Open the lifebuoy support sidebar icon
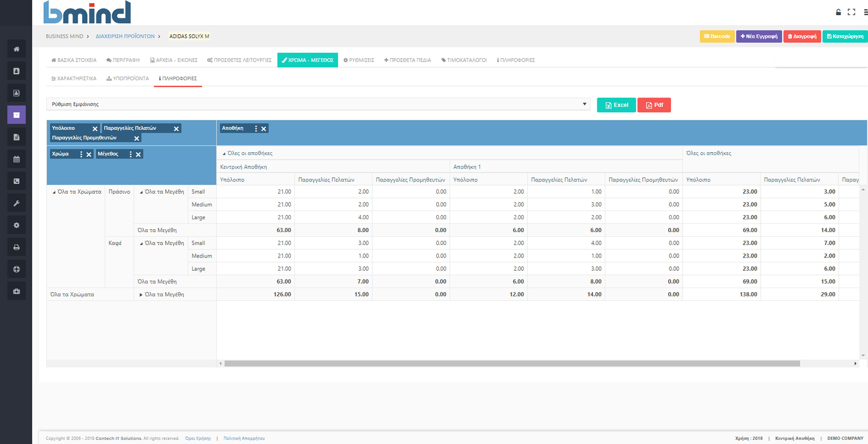The width and height of the screenshot is (868, 444). pos(16,269)
